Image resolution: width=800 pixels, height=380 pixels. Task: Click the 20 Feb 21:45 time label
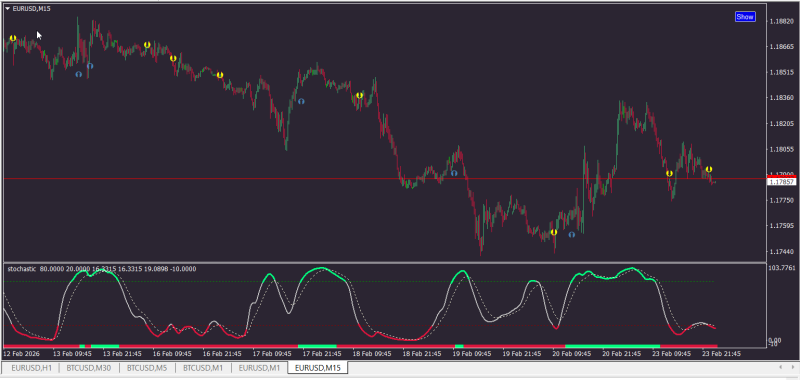622,353
